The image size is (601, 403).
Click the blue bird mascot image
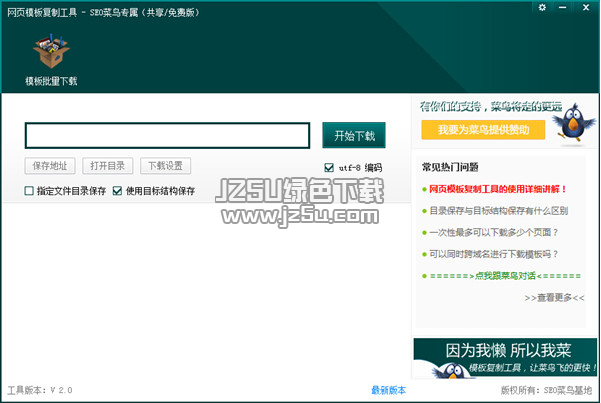(x=573, y=124)
